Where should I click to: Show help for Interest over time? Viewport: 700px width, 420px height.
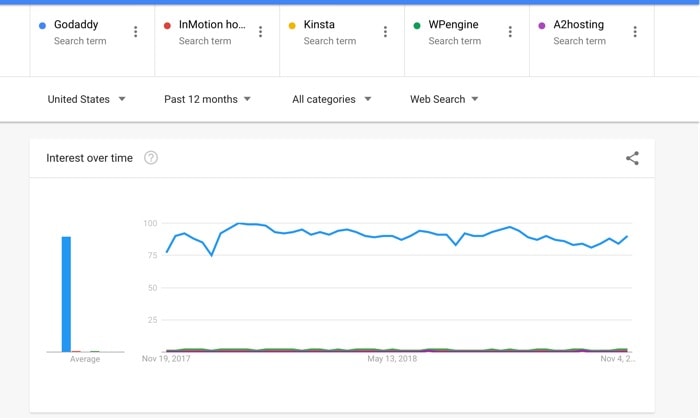point(151,158)
